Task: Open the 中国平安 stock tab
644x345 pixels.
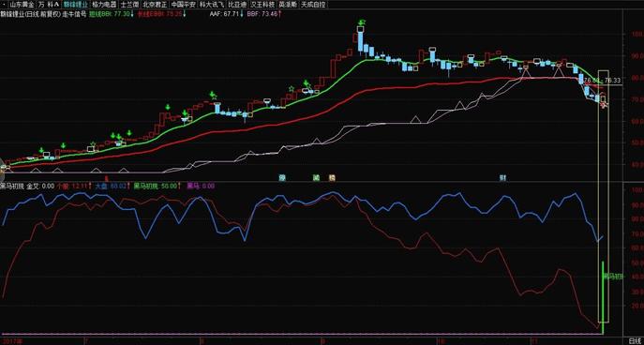Action: pos(183,5)
